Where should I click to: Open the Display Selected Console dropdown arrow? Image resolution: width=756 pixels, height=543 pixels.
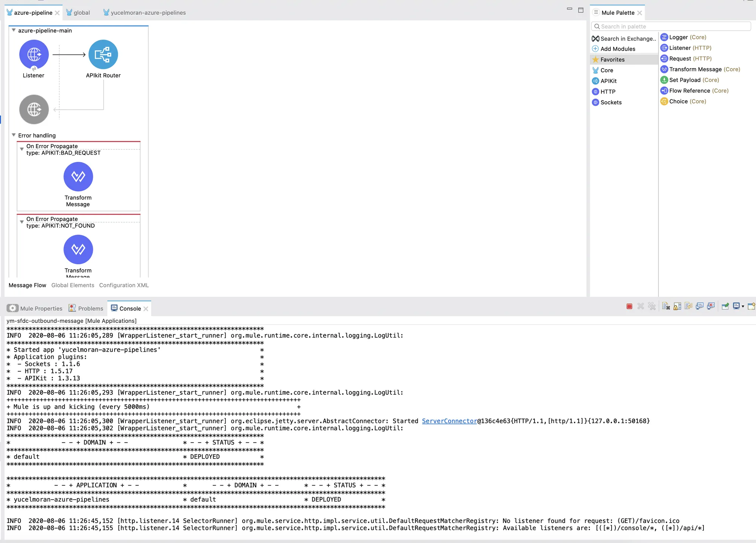tap(743, 307)
